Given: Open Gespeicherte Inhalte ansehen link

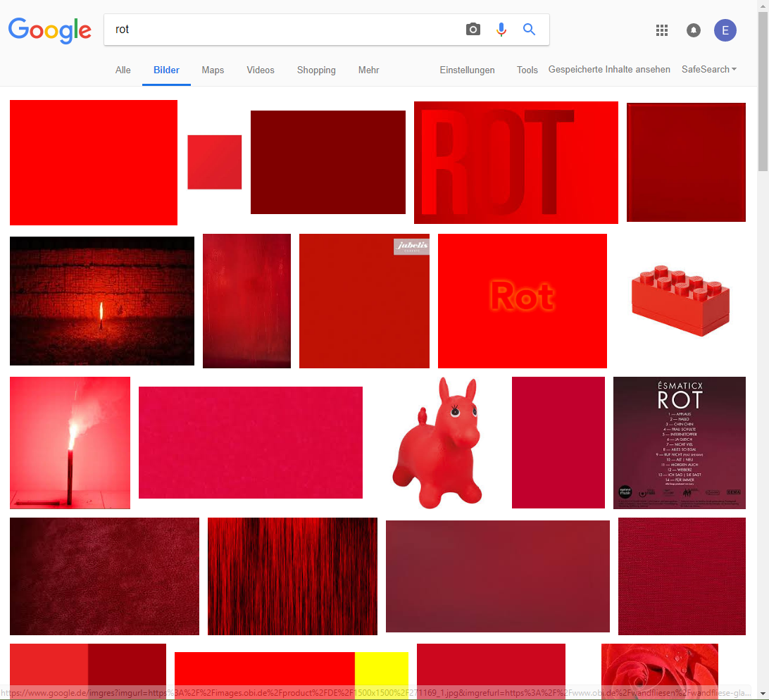Looking at the screenshot, I should (609, 69).
